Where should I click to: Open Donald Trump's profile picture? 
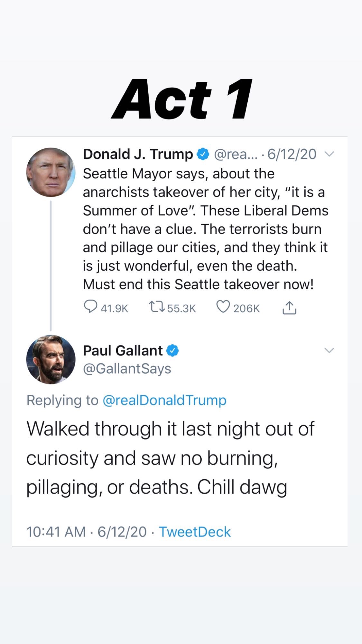tap(51, 172)
